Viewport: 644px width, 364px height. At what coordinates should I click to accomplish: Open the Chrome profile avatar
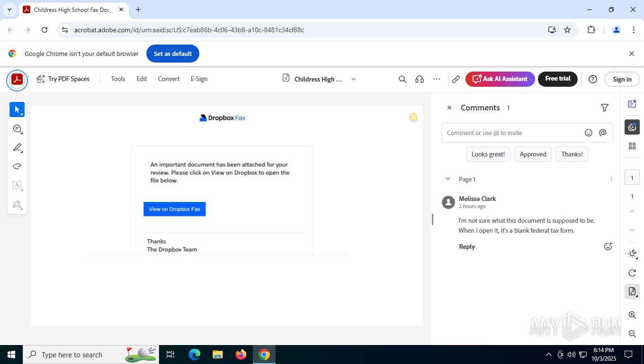pyautogui.click(x=617, y=30)
